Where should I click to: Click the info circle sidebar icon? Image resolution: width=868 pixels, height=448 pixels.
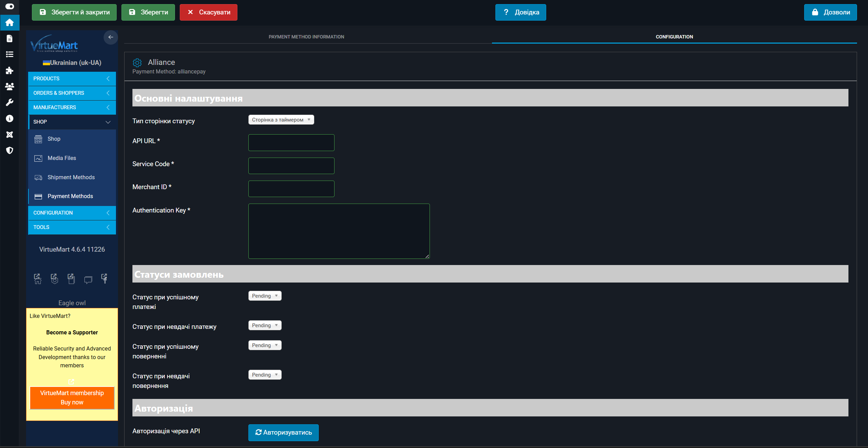click(10, 118)
